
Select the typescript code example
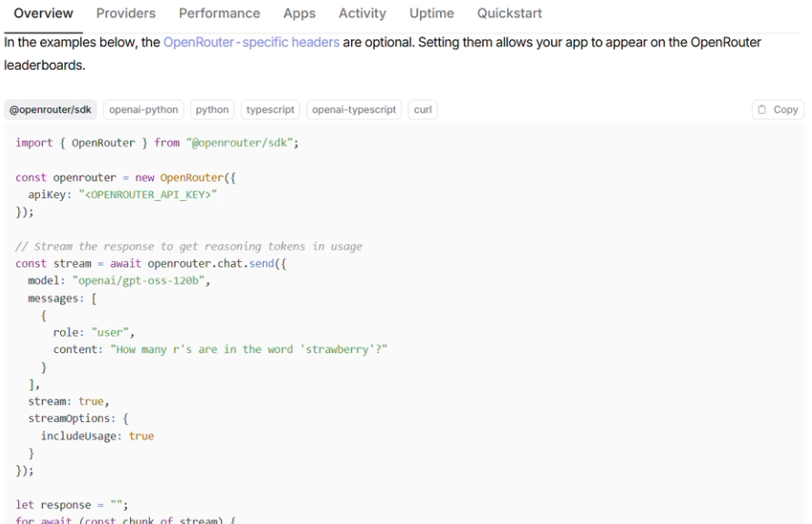pyautogui.click(x=270, y=110)
